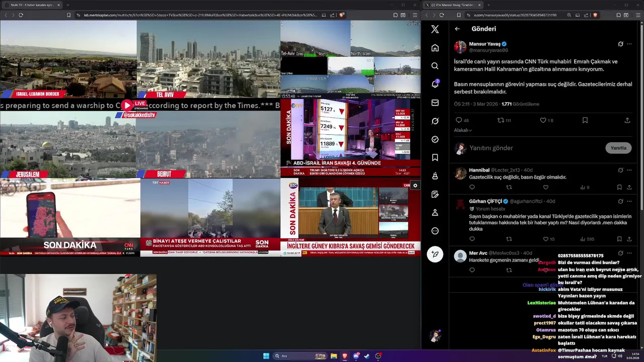This screenshot has width=644, height=362.
Task: Like Hannibal's reply
Action: coord(545,188)
